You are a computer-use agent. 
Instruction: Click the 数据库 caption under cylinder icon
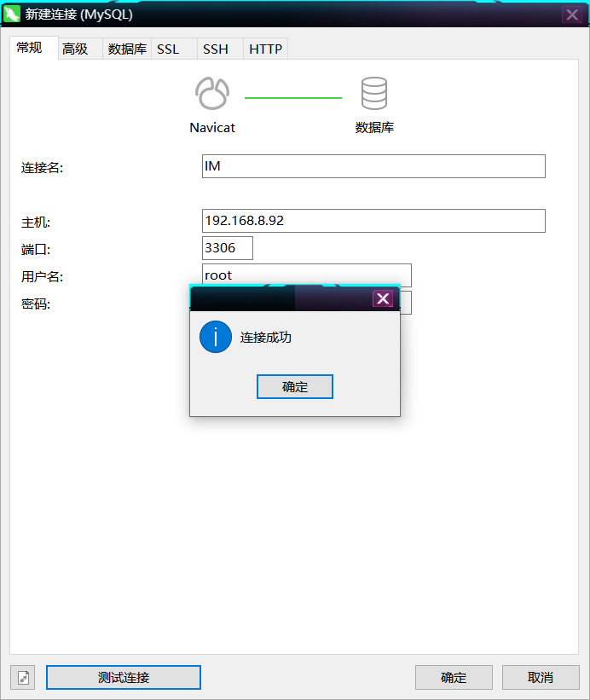pos(374,128)
